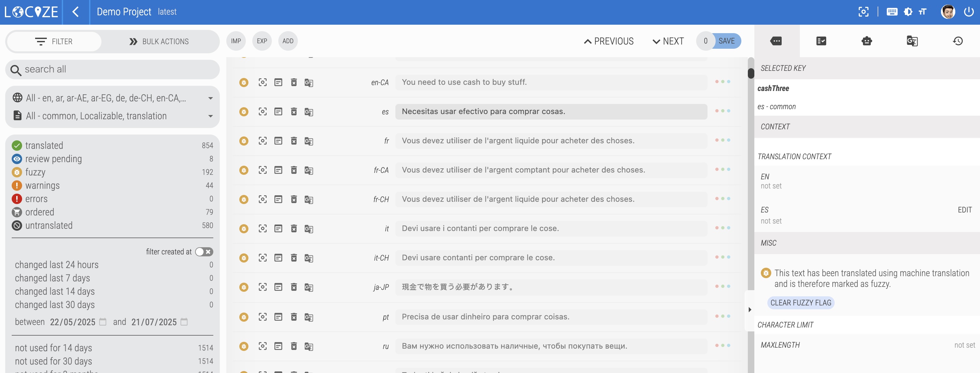Click the focus icon in the en-CA row
Screen dimensions: 980x373
[x=262, y=82]
